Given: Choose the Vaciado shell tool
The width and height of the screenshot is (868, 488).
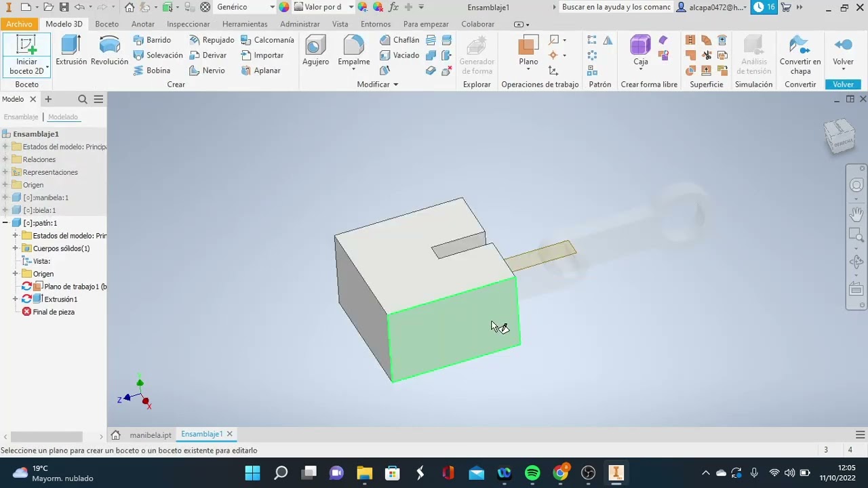Looking at the screenshot, I should click(399, 55).
